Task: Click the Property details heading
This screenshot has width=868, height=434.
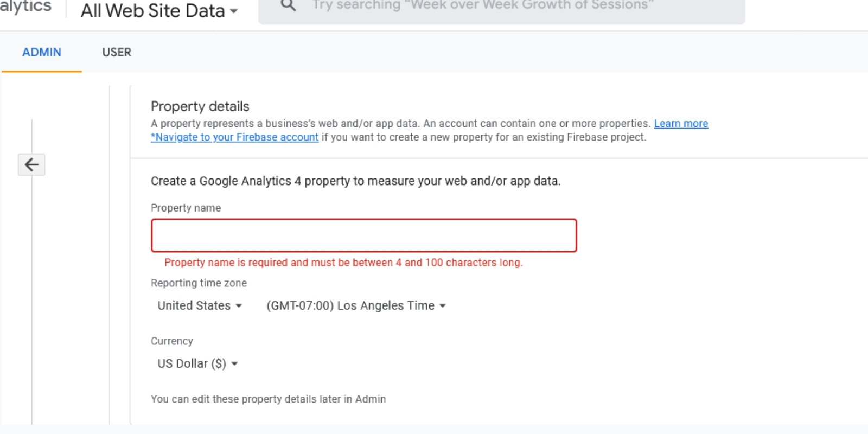Action: (x=200, y=106)
